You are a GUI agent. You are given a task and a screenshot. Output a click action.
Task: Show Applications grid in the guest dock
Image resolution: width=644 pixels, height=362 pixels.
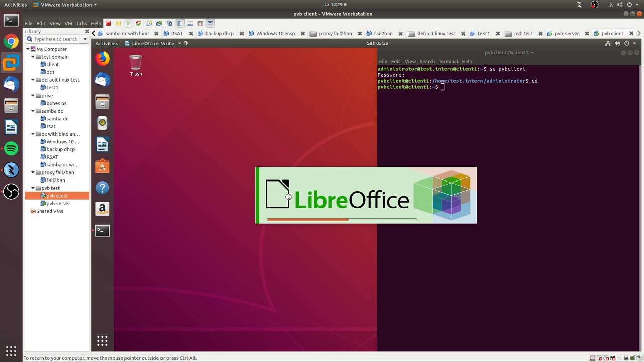(x=102, y=341)
